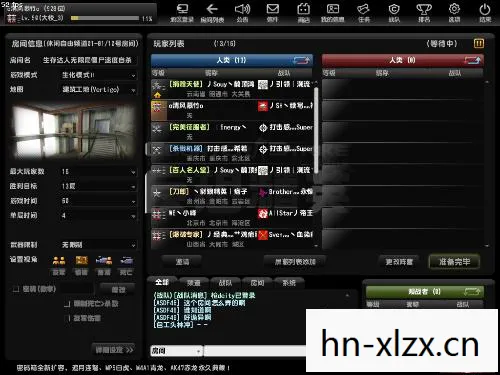
Task: Open the mail envelope icon
Action: point(273,9)
